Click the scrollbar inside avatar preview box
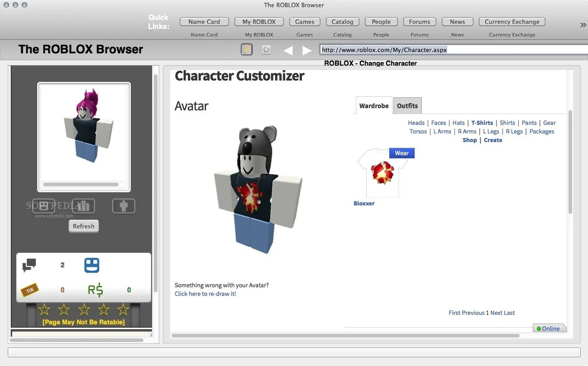 [x=81, y=185]
